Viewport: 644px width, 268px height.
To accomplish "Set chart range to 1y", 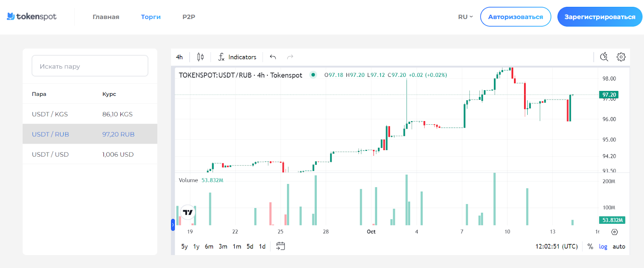I will point(196,246).
